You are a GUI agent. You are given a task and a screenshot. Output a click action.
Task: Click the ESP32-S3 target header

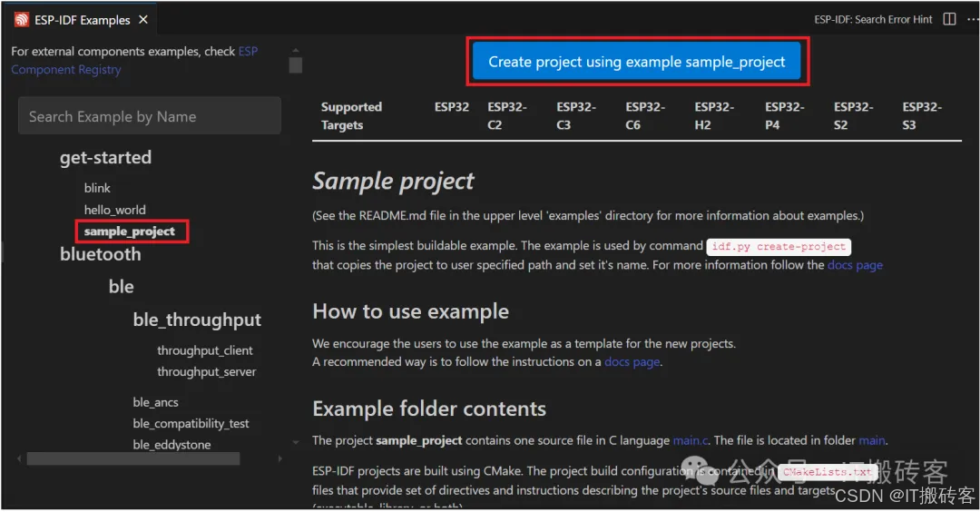[x=922, y=115]
